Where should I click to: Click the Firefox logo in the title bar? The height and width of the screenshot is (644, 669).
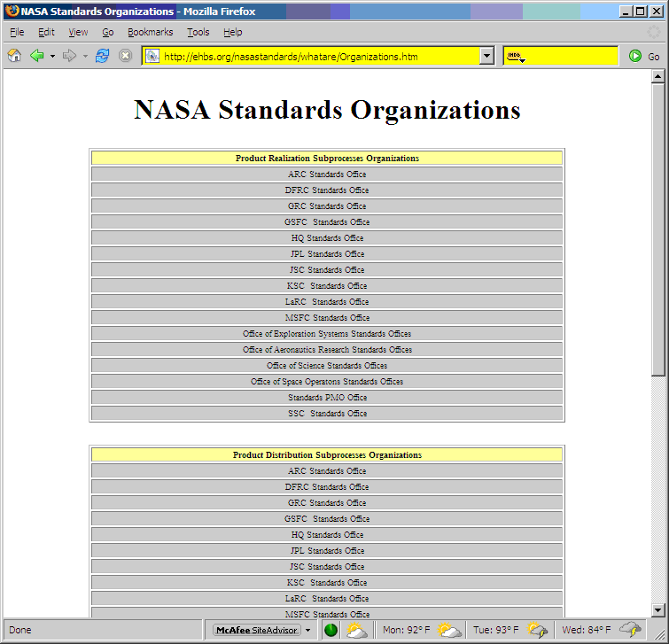tap(12, 12)
